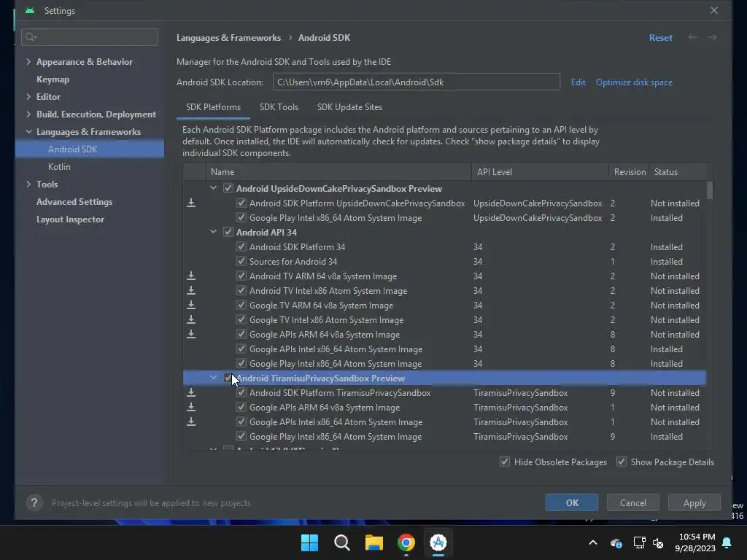747x560 pixels.
Task: Go forward using the right arrow icon
Action: pyautogui.click(x=712, y=37)
